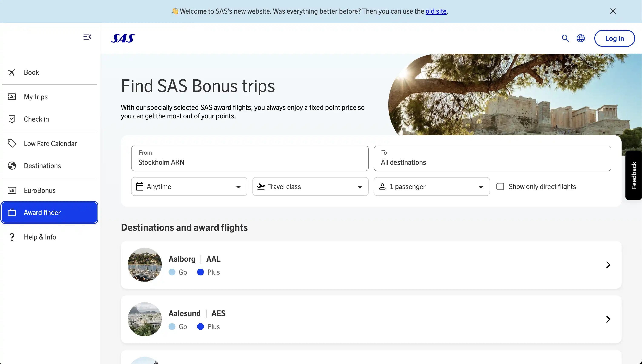Enable Show only direct flights checkbox

pyautogui.click(x=500, y=186)
